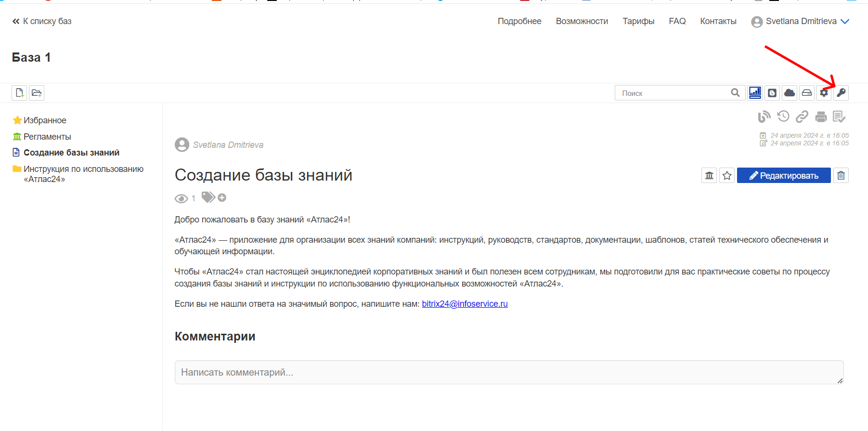The image size is (868, 431).
Task: Print the article with printer icon
Action: (x=821, y=117)
